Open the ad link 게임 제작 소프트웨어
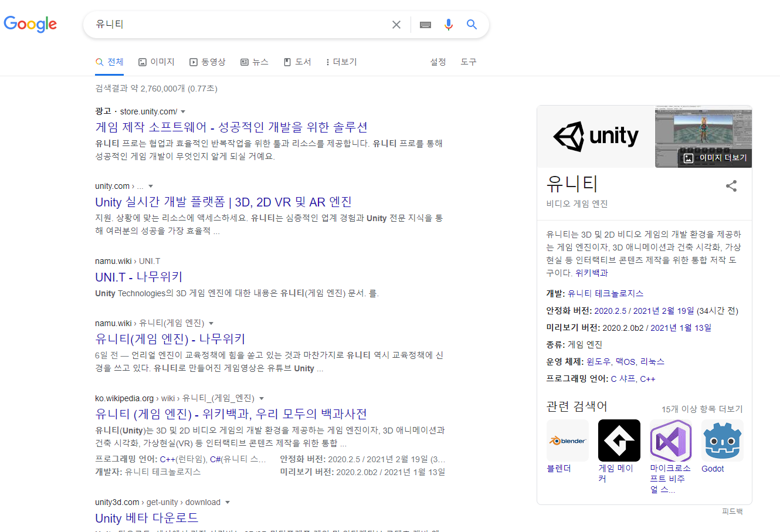Image resolution: width=780 pixels, height=532 pixels. tap(231, 127)
